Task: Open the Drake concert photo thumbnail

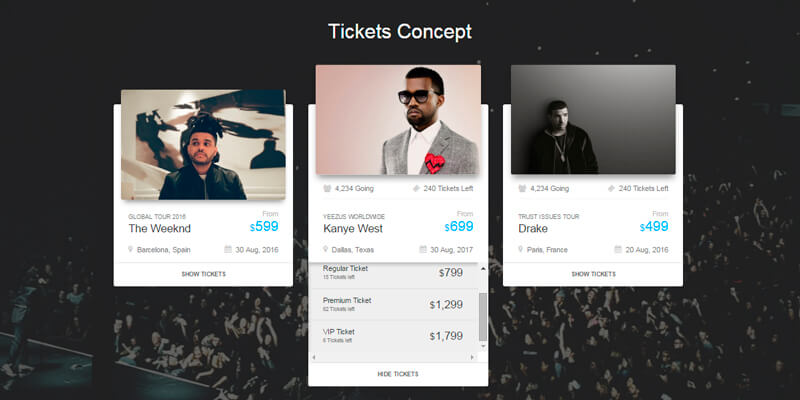Action: coord(593,120)
